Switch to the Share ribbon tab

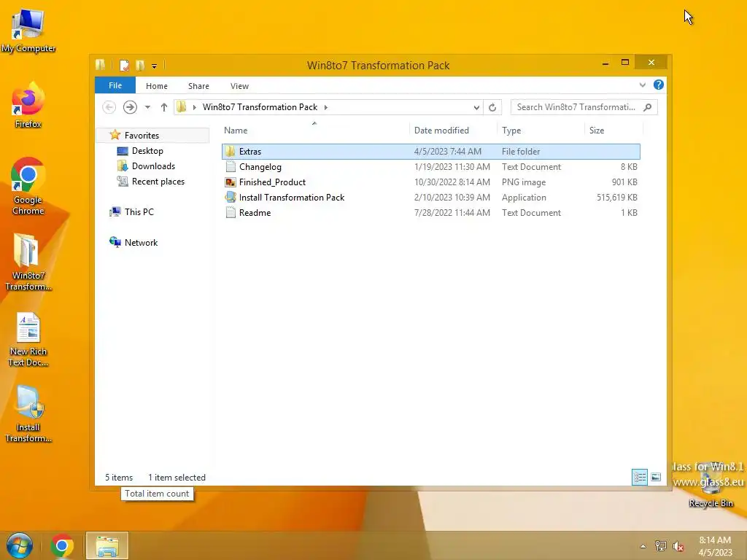[198, 86]
